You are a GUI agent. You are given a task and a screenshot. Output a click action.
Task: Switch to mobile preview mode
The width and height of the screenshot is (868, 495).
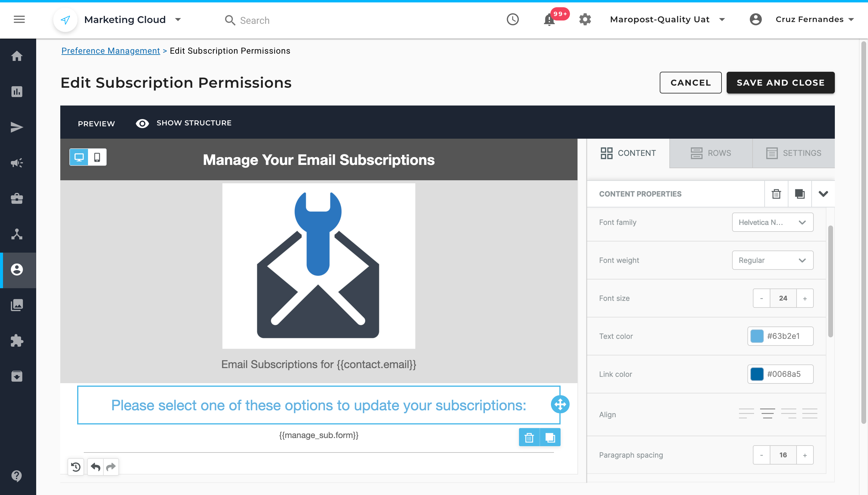(97, 157)
